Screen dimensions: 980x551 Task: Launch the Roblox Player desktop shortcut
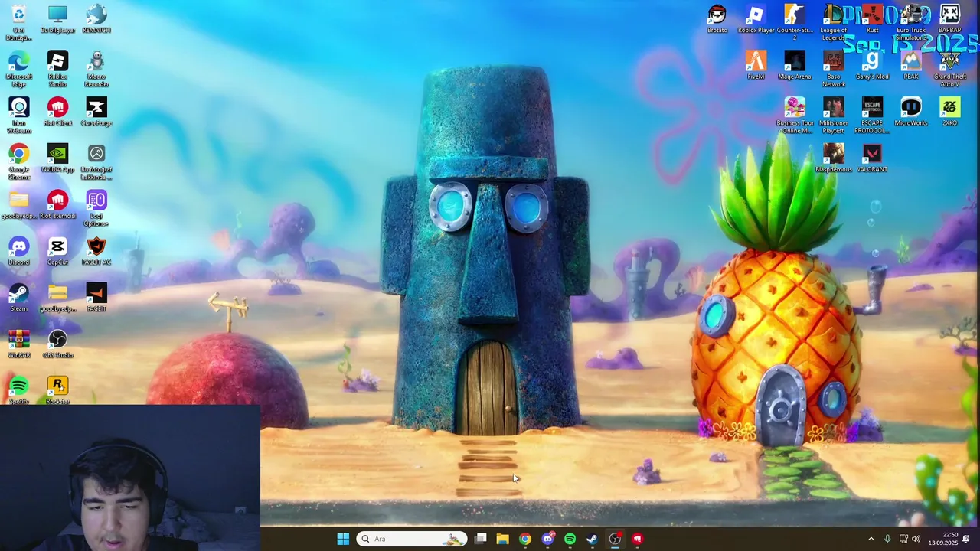(756, 20)
